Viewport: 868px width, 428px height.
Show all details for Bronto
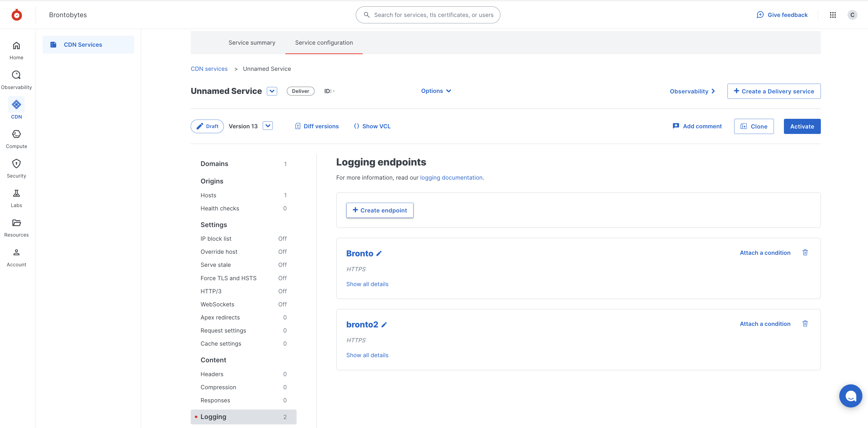[367, 284]
